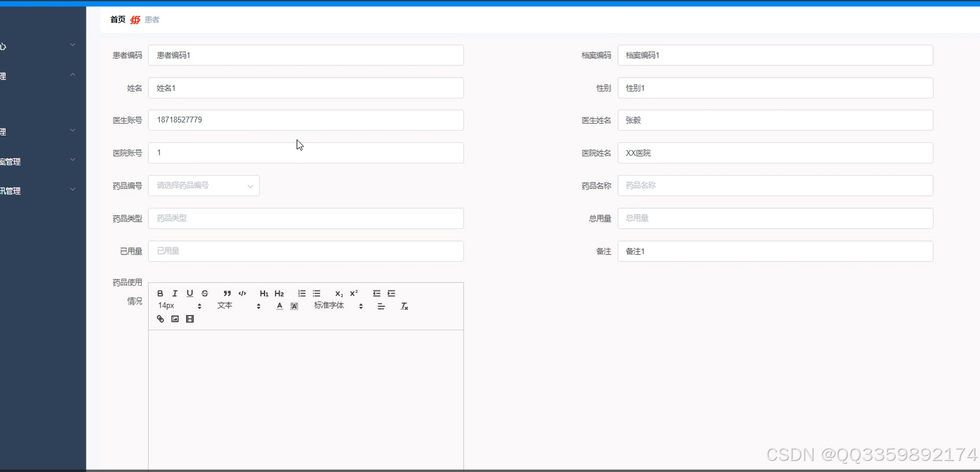Open the text background color picker
Viewport: 980px width, 472px height.
(294, 306)
